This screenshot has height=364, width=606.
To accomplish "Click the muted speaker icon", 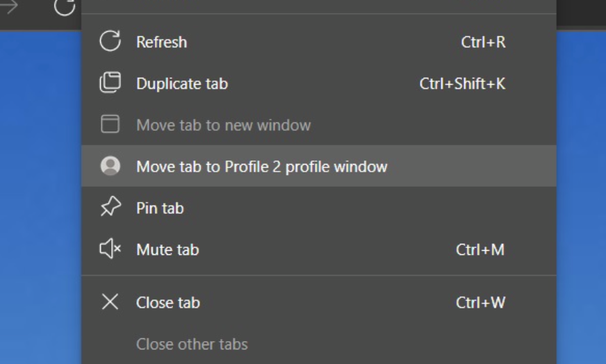I will (x=110, y=249).
